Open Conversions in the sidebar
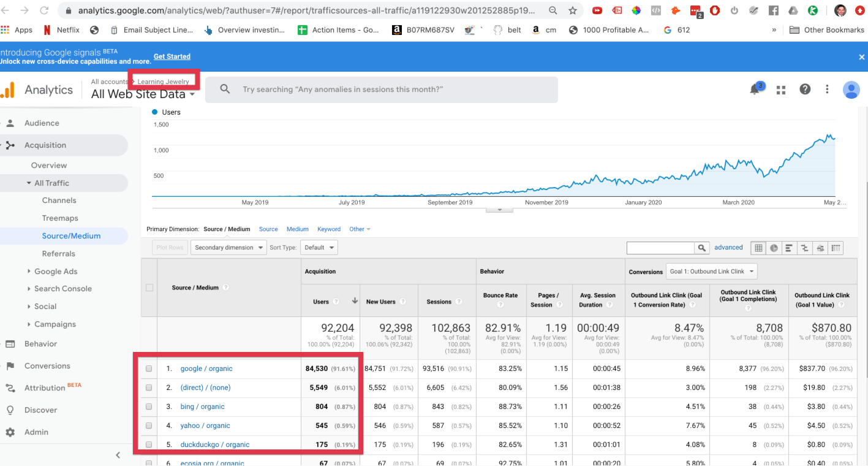Viewport: 868px width, 466px height. [x=47, y=366]
